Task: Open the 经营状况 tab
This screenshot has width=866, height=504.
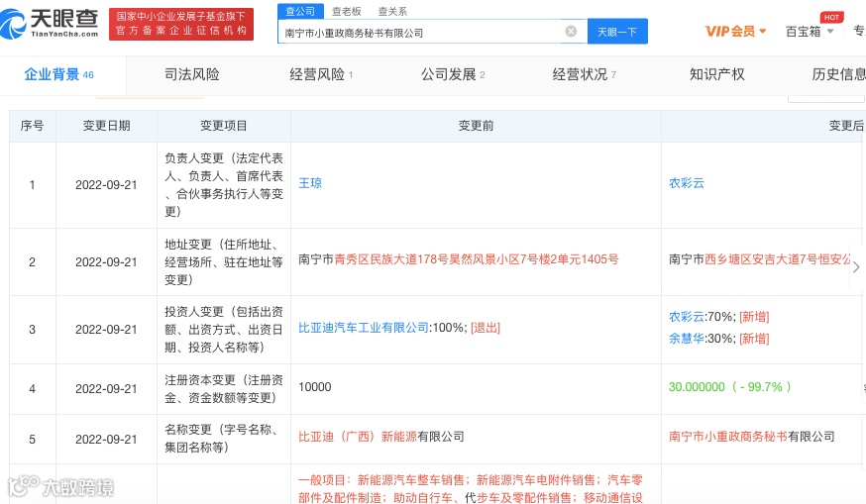Action: pyautogui.click(x=585, y=74)
